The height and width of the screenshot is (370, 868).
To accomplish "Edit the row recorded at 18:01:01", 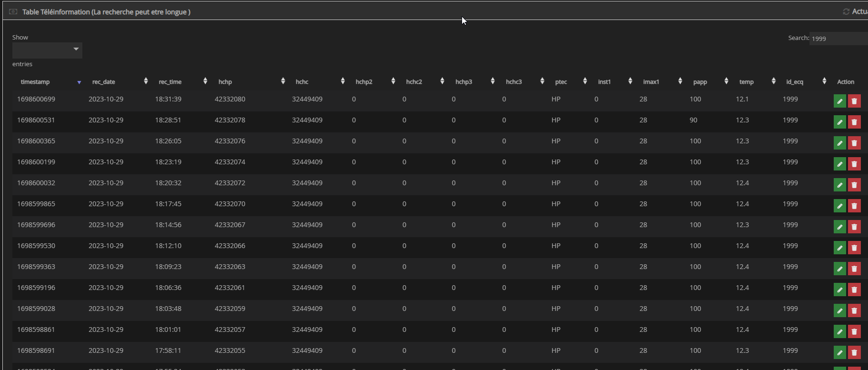I will pos(840,331).
